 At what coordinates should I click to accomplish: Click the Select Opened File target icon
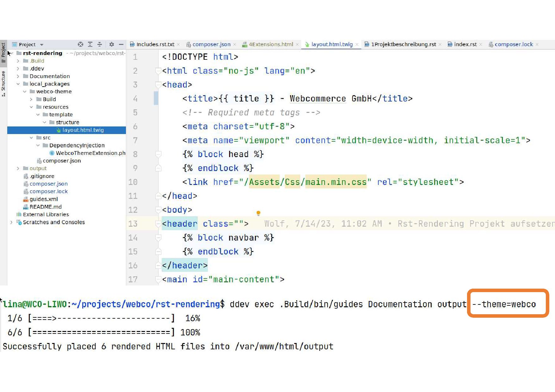pos(80,45)
